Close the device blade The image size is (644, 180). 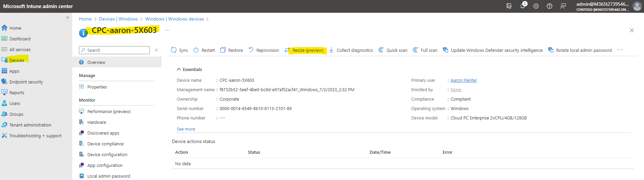[x=632, y=30]
